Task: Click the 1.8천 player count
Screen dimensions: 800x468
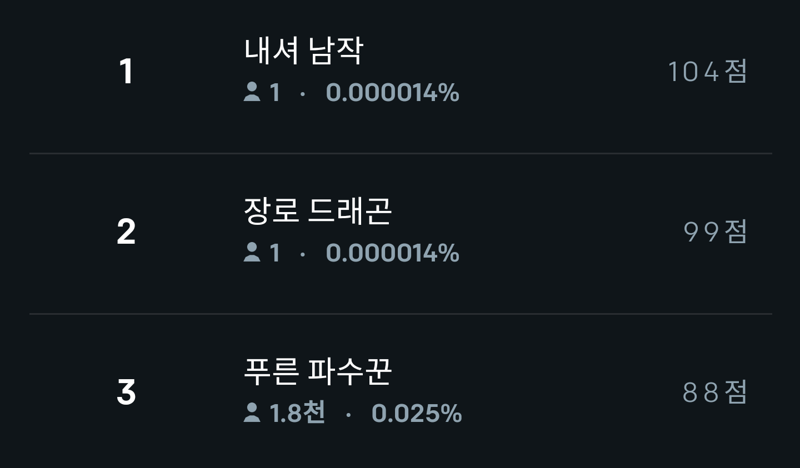Action: tap(297, 413)
